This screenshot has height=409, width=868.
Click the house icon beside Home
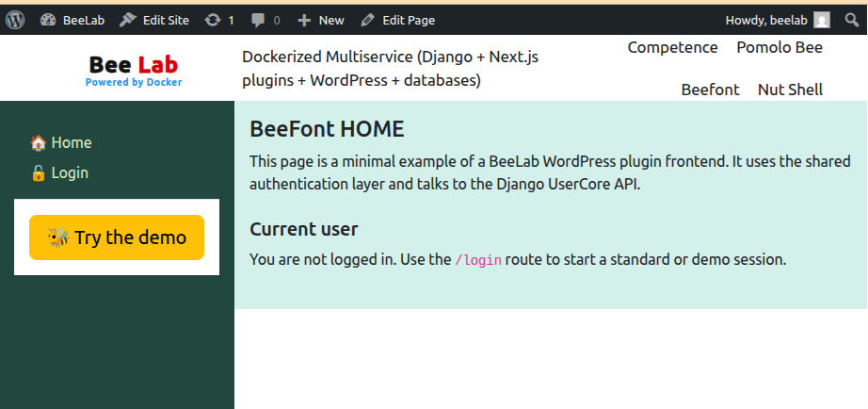(39, 143)
